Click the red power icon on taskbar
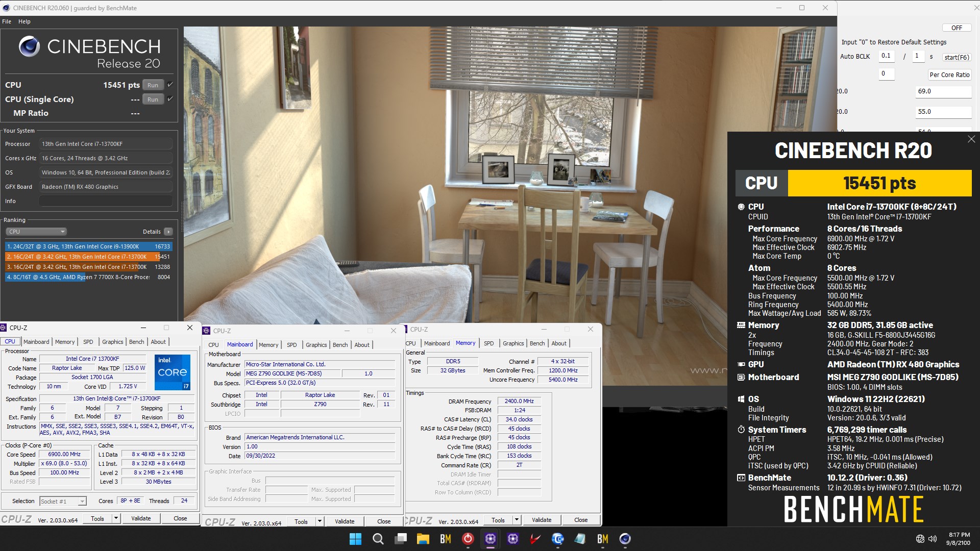Screen dimensions: 980x551 point(468,539)
